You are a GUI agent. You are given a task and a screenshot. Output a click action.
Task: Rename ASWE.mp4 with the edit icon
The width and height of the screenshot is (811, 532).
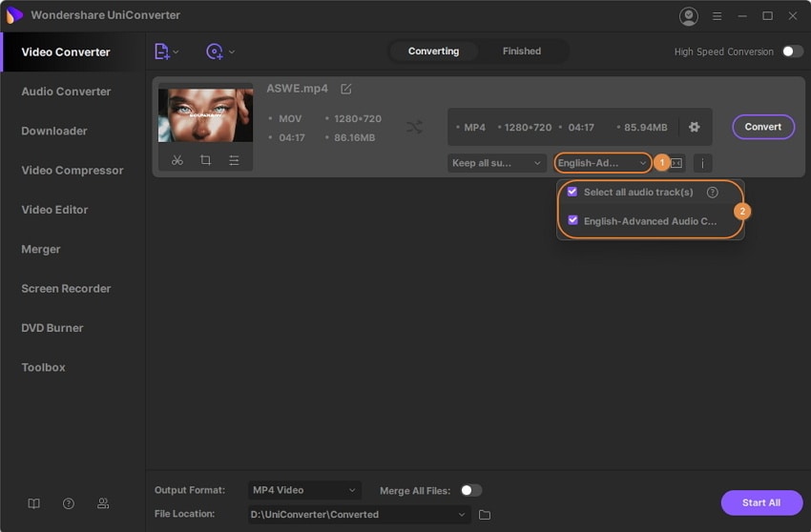pos(346,89)
